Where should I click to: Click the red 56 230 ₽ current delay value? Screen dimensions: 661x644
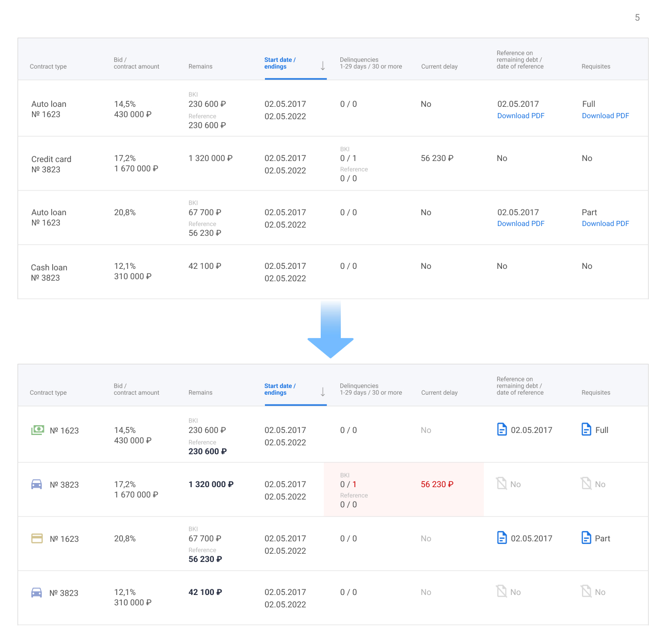pos(437,484)
